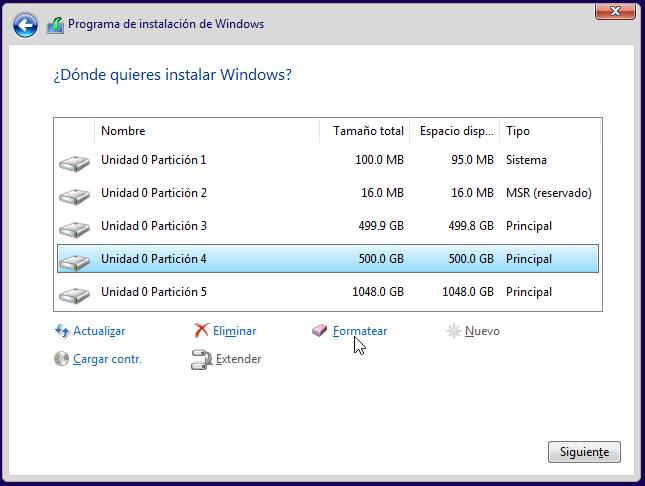Select the Unidad 0 Partición 4 row

[x=328, y=259]
